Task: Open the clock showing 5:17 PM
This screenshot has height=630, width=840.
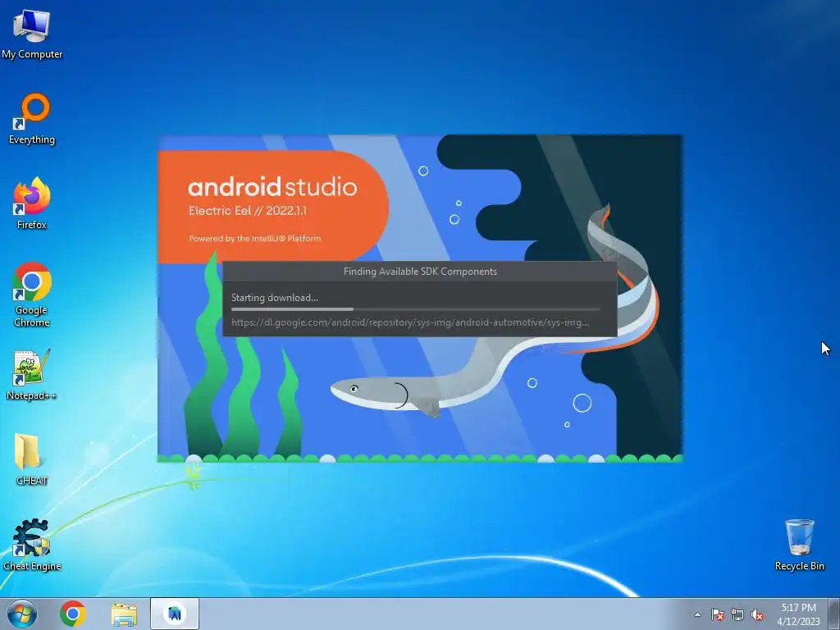Action: coord(798,614)
